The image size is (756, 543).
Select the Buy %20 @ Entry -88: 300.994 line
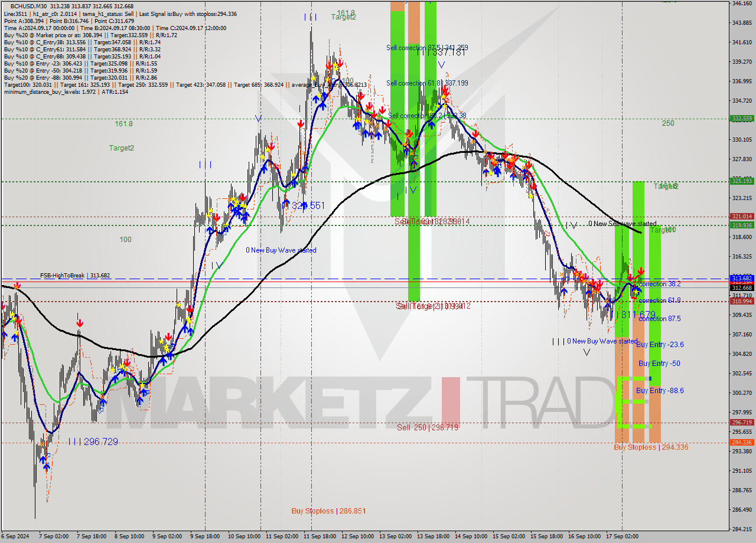tap(80, 78)
